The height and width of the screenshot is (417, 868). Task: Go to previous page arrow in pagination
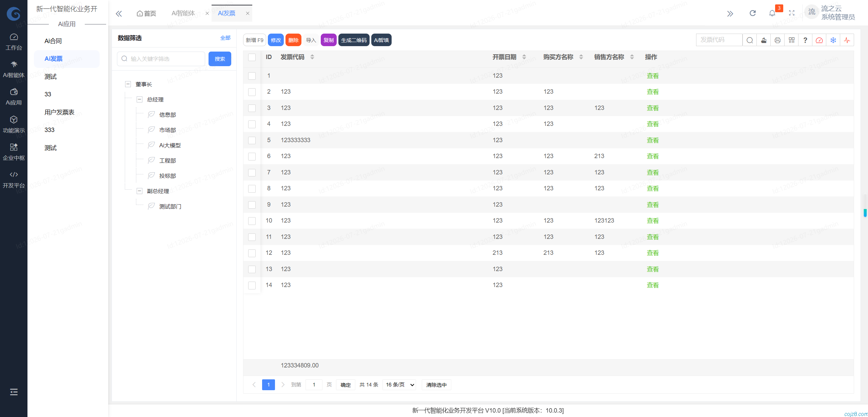254,385
